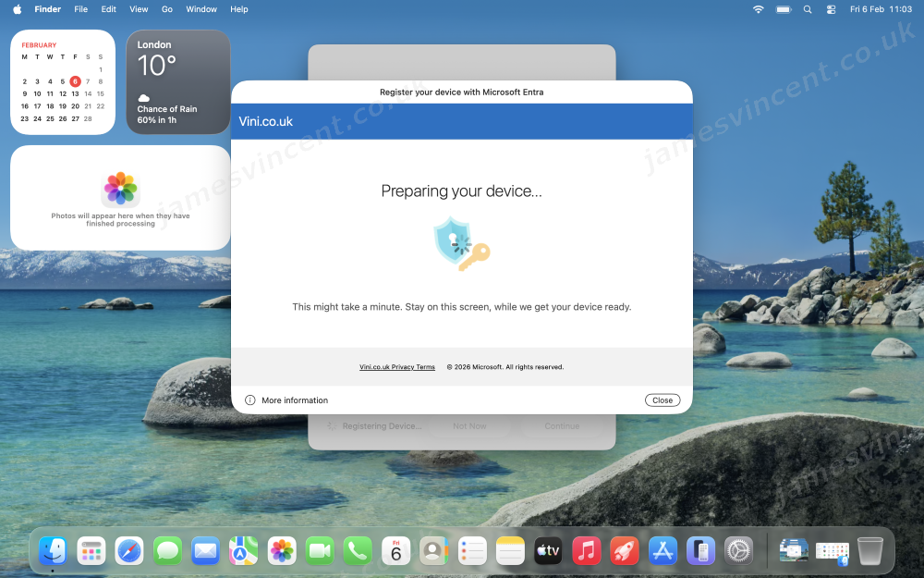924x578 pixels.
Task: Click the London weather widget
Action: coord(177,82)
